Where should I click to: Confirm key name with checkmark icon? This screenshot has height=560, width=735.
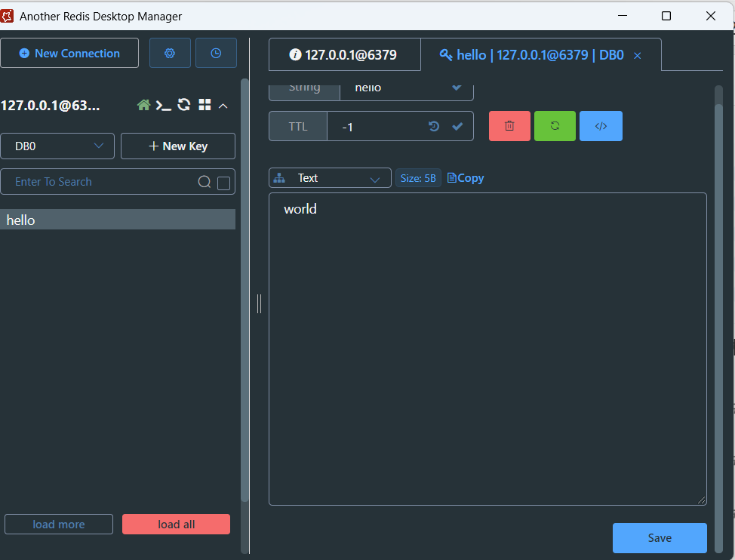click(x=457, y=87)
